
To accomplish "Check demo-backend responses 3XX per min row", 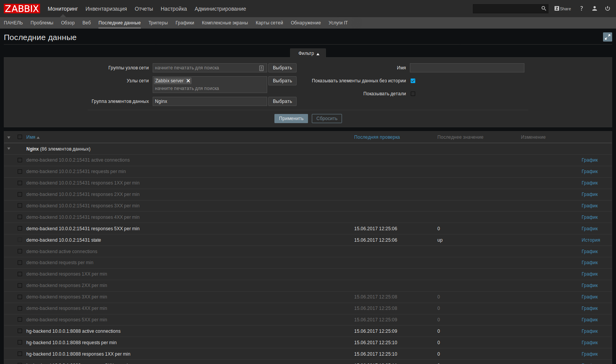I will tap(20, 297).
